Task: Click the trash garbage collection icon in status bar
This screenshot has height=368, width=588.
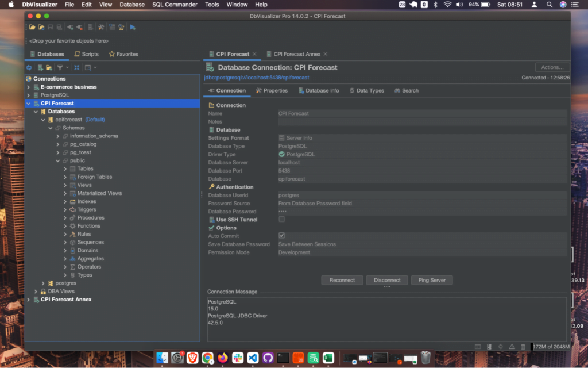Action: 523,347
